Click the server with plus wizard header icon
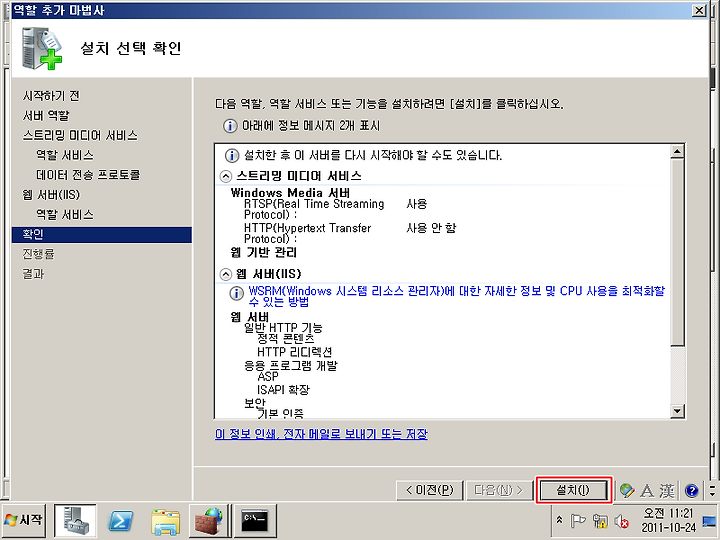The image size is (720, 540). [x=42, y=49]
